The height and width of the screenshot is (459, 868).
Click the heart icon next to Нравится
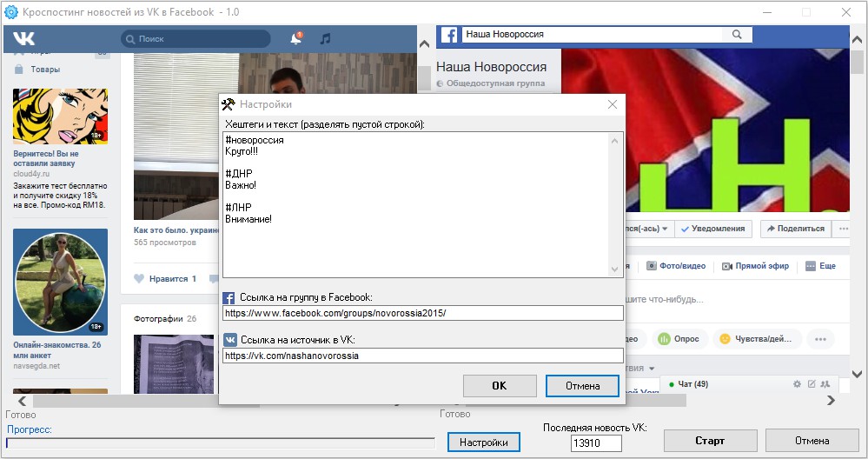139,278
